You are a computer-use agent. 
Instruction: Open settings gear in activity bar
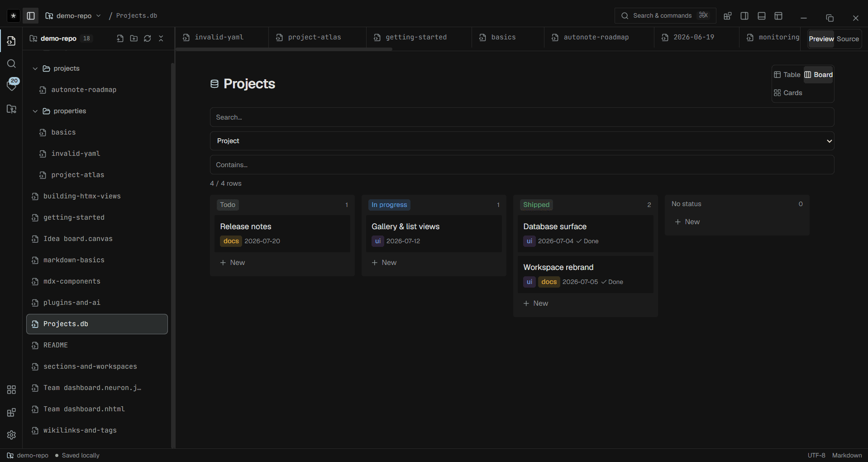click(12, 435)
